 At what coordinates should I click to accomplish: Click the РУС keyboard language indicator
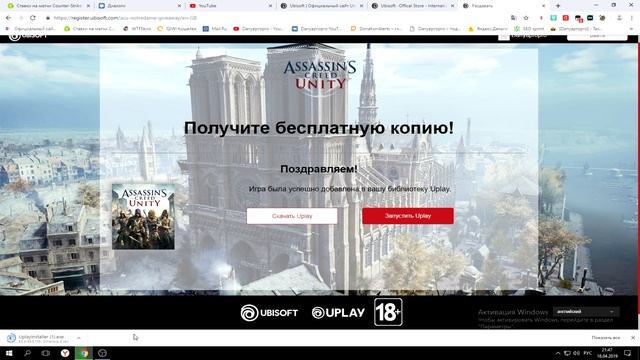click(588, 353)
